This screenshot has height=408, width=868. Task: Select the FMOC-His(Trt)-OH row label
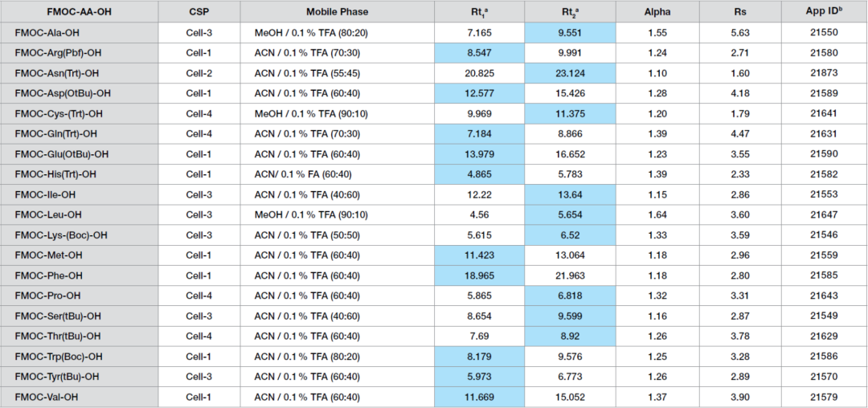(x=56, y=174)
